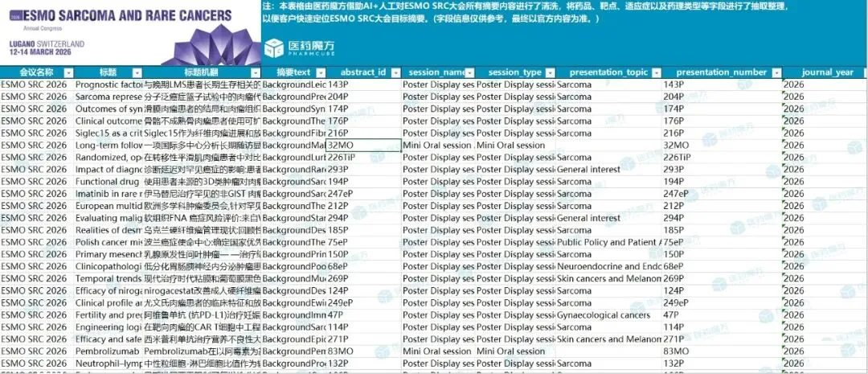Select title cell starting 'Primary mesench'
This screenshot has height=374, width=868.
[108, 254]
